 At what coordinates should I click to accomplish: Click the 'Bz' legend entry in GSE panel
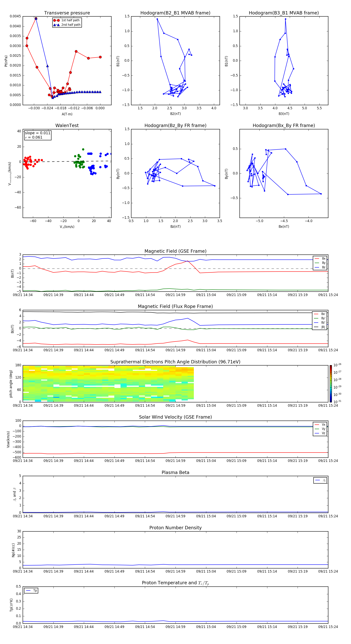320,267
